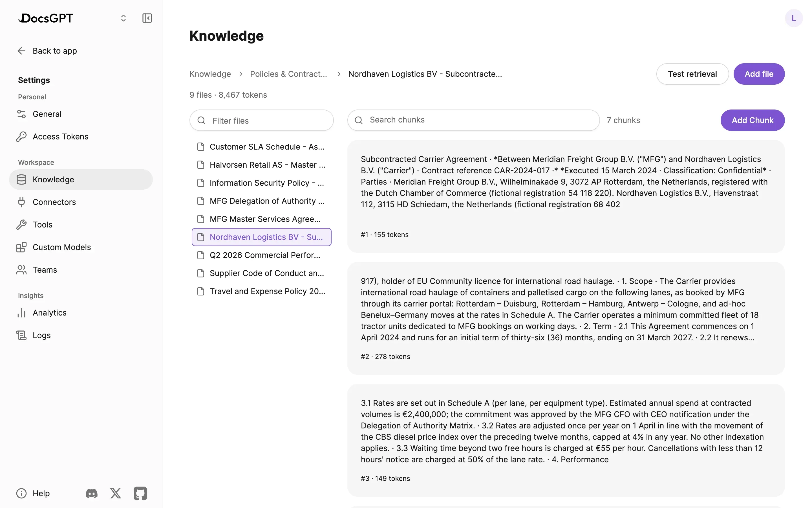Select Halvorsen Retail AS - Master file
Screen dimensions: 812x508
click(x=261, y=165)
